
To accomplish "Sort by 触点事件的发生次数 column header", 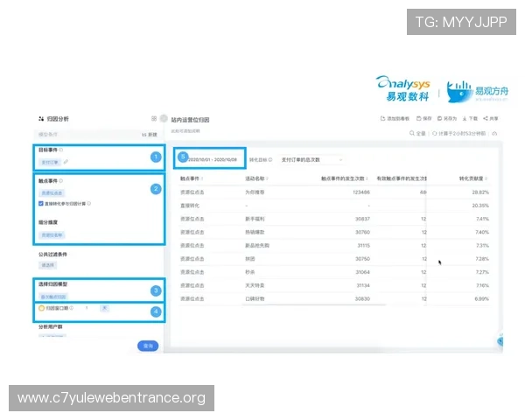I will point(345,178).
